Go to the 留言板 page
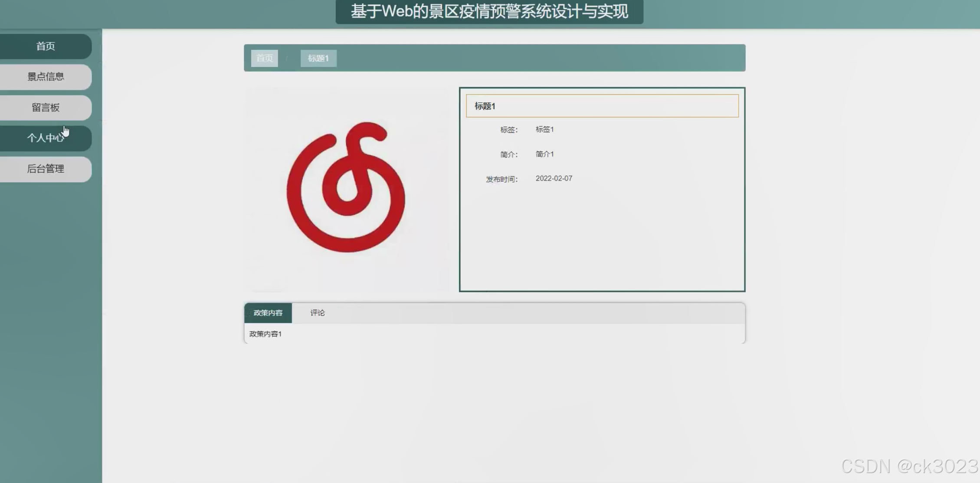 pyautogui.click(x=46, y=108)
